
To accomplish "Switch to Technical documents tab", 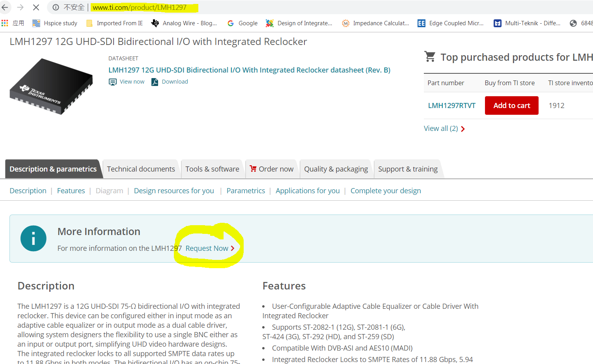I will coord(141,169).
